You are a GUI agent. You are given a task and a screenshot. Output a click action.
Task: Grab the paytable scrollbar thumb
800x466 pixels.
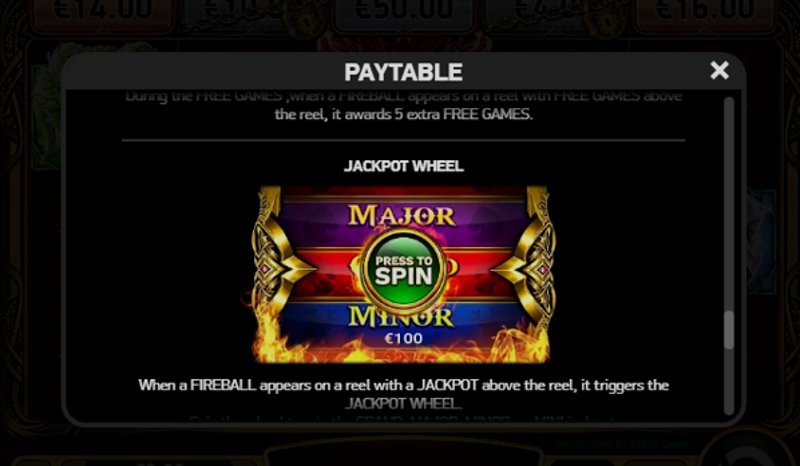pyautogui.click(x=729, y=330)
